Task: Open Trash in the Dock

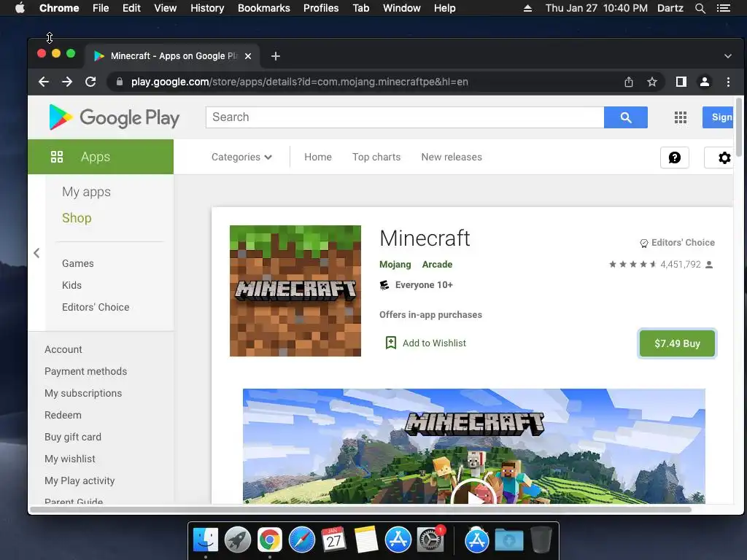Action: coord(541,540)
